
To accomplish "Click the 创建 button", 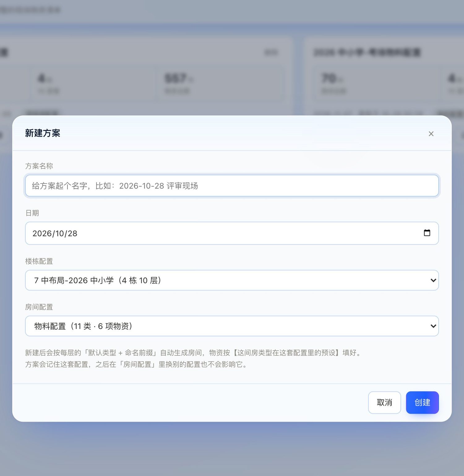I will tap(422, 402).
